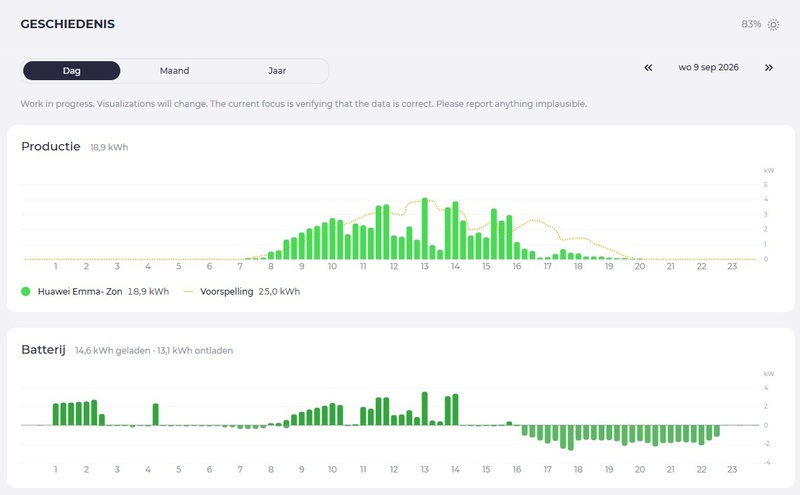Open date picker showing wo 9 sep 2026

pyautogui.click(x=708, y=67)
